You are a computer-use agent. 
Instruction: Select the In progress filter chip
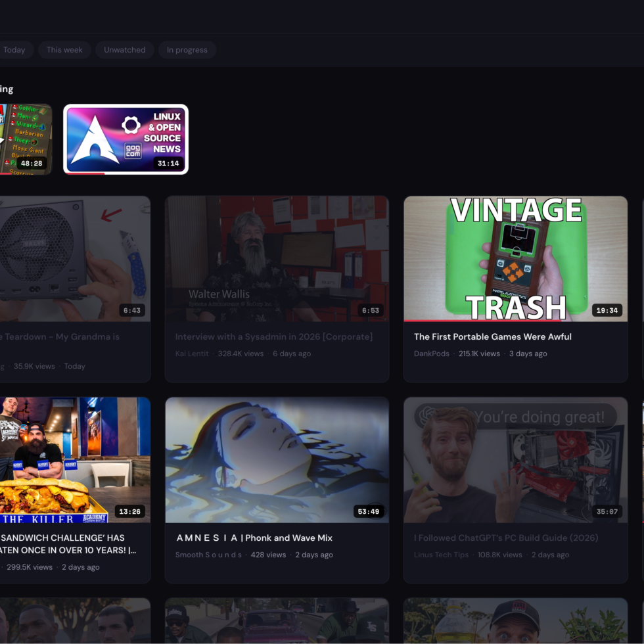[187, 50]
